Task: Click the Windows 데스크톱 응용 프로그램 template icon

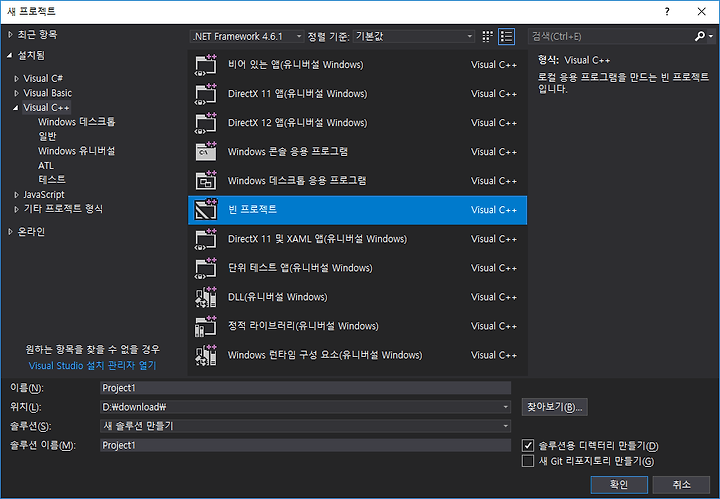Action: point(205,181)
